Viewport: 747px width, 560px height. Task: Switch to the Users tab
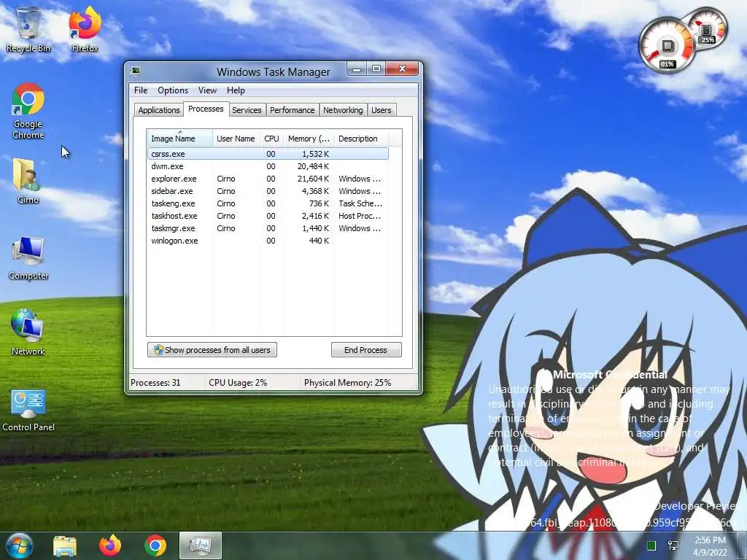pyautogui.click(x=381, y=110)
